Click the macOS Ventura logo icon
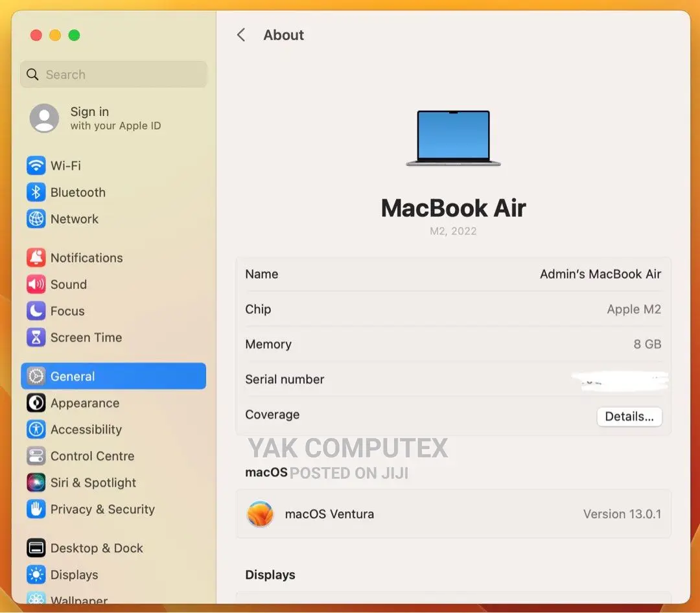Viewport: 700px width, 613px height. click(x=260, y=514)
